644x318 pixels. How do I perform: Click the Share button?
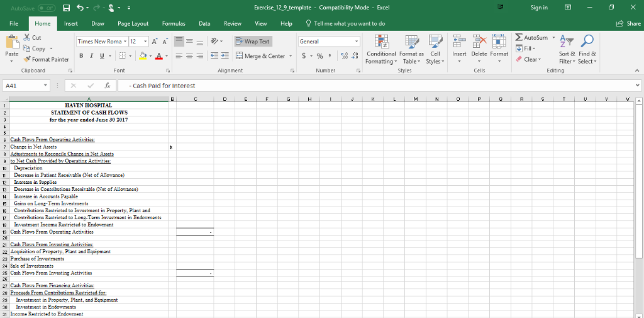pyautogui.click(x=629, y=24)
